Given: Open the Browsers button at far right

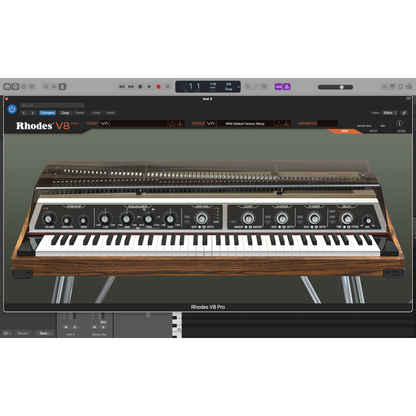Looking at the screenshot, I should coord(409,87).
